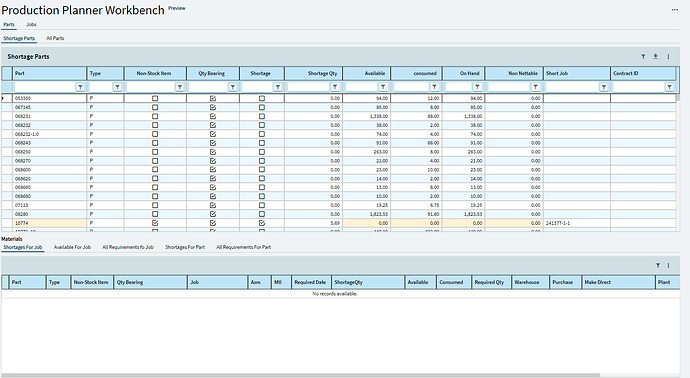Click the Shortage Parts download/export icon
Screen dimensions: 690x378
point(655,56)
